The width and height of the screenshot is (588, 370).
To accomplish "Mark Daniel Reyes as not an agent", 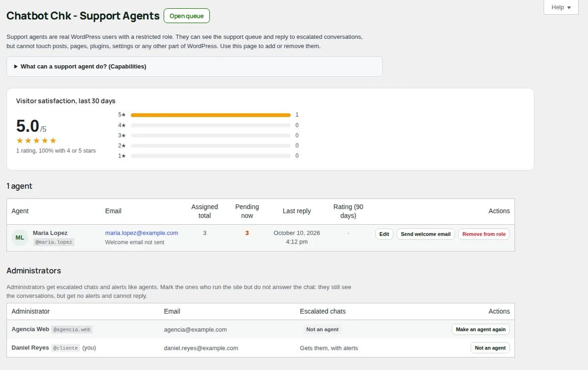I will point(490,348).
